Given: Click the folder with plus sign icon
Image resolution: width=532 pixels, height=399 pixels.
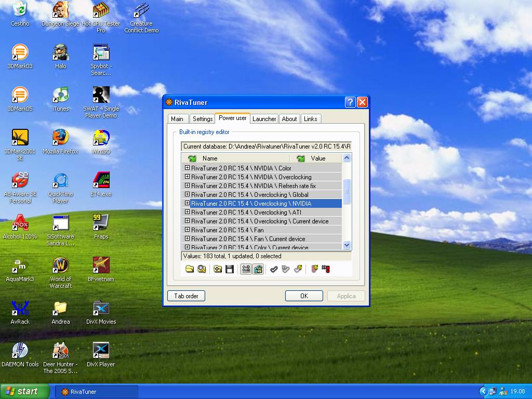Looking at the screenshot, I should (x=218, y=269).
